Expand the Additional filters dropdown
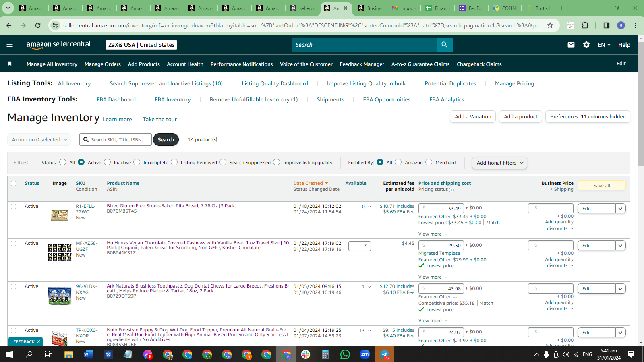 [499, 163]
